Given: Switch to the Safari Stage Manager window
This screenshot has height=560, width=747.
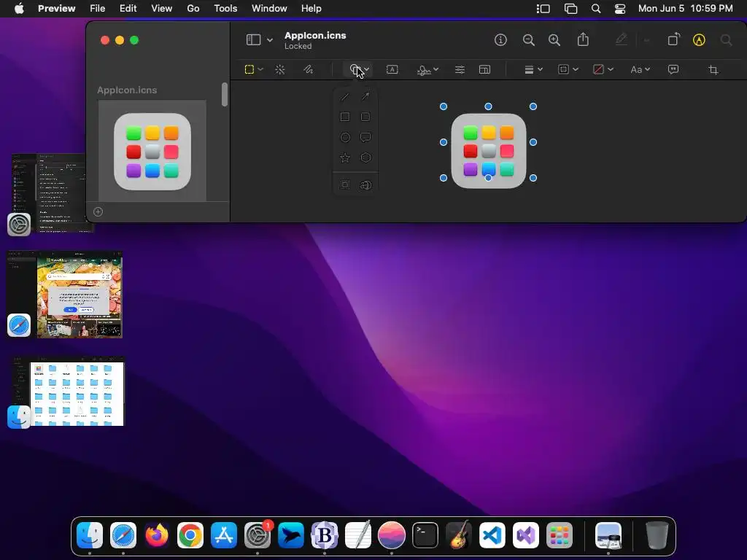Looking at the screenshot, I should (x=65, y=295).
